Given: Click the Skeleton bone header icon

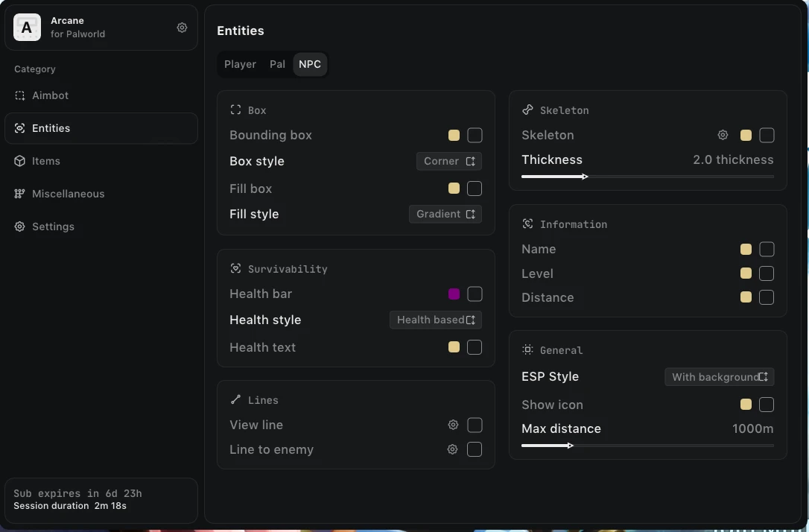Looking at the screenshot, I should click(527, 110).
